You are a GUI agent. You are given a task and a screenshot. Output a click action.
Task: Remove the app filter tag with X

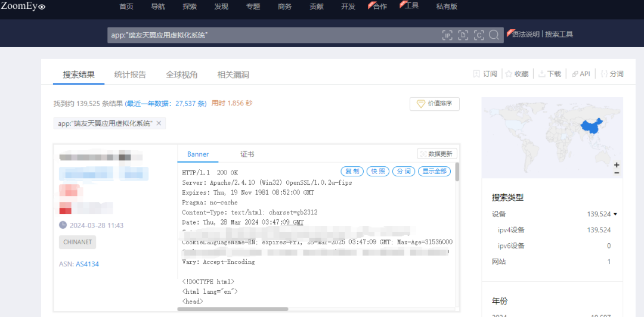click(x=159, y=123)
